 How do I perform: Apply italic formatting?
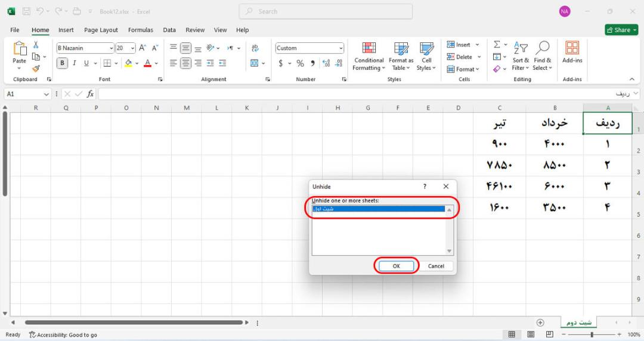[75, 63]
